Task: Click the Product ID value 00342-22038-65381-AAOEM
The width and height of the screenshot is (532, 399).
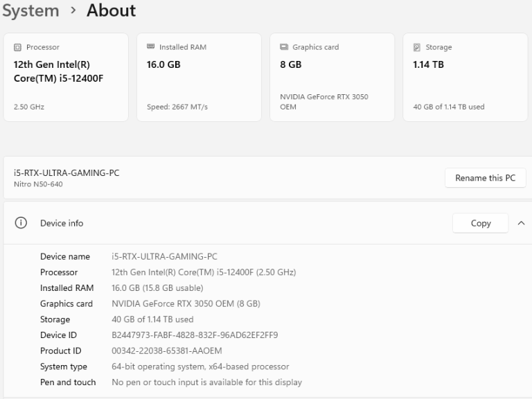Action: pyautogui.click(x=167, y=351)
